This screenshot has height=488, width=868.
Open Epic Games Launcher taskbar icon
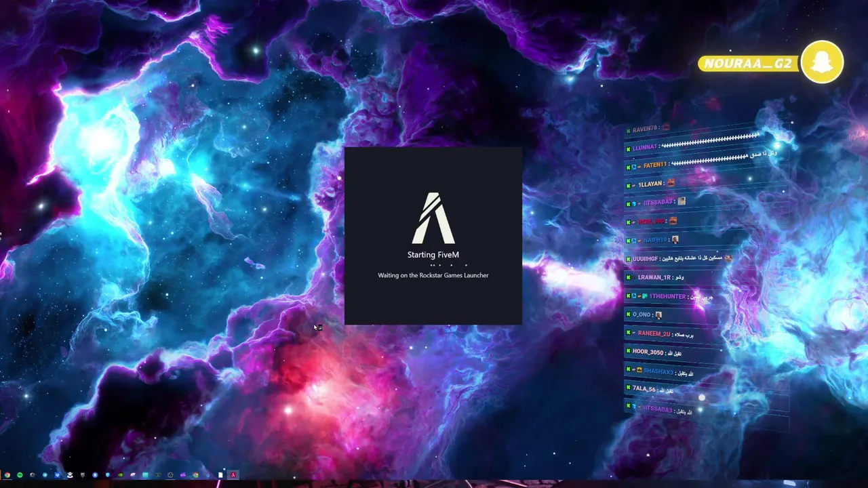[x=82, y=475]
